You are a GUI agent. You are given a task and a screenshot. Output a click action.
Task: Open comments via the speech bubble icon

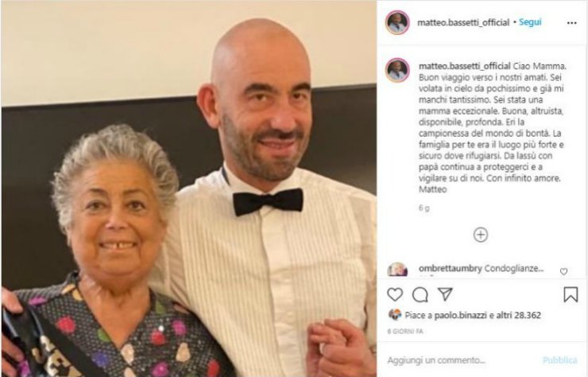(420, 295)
